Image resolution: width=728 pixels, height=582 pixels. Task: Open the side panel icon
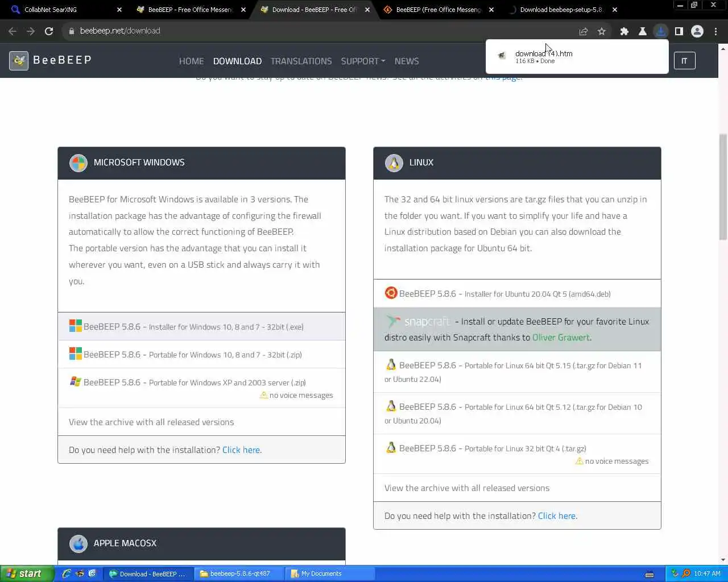(x=679, y=31)
